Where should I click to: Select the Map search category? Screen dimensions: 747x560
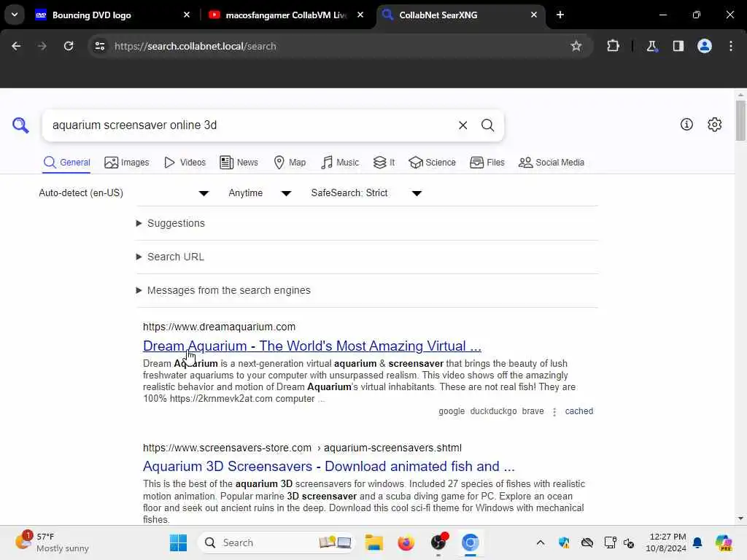tap(290, 163)
